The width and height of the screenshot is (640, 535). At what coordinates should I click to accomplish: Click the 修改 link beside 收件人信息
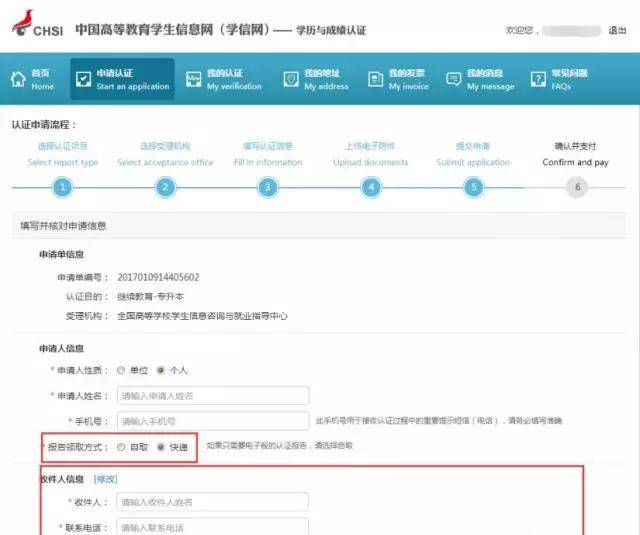pyautogui.click(x=105, y=479)
